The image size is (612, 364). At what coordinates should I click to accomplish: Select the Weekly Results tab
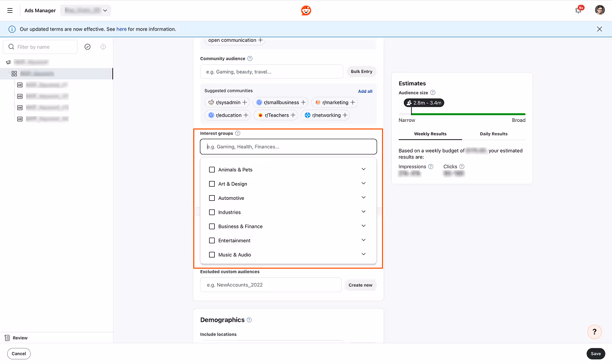coord(430,134)
